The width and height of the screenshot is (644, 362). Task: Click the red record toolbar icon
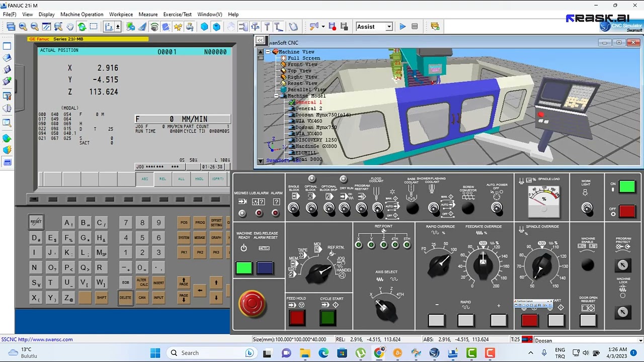[x=332, y=27]
